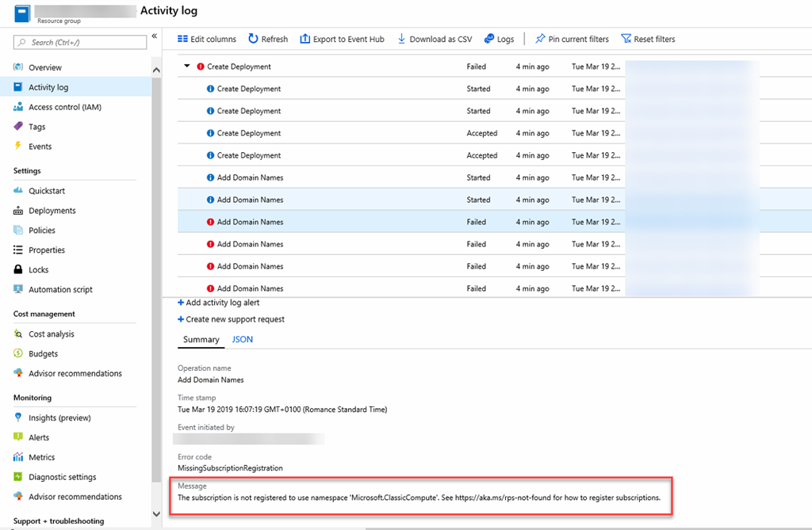Open Deployments under Settings
The height and width of the screenshot is (530, 812).
[x=52, y=210]
